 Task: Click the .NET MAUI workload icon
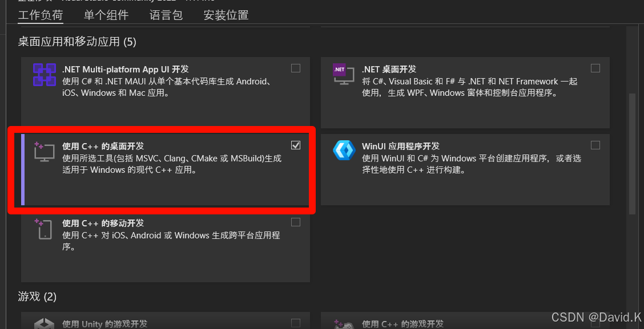(45, 75)
